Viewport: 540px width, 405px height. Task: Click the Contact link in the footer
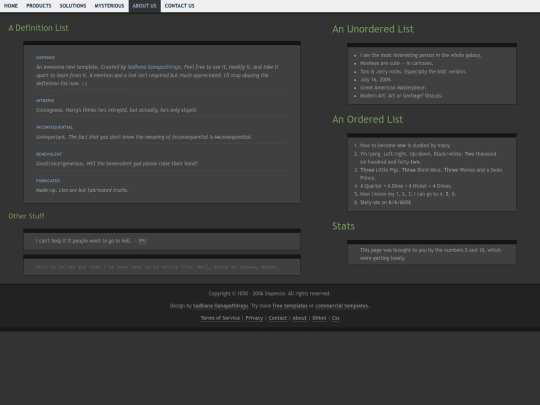click(278, 318)
